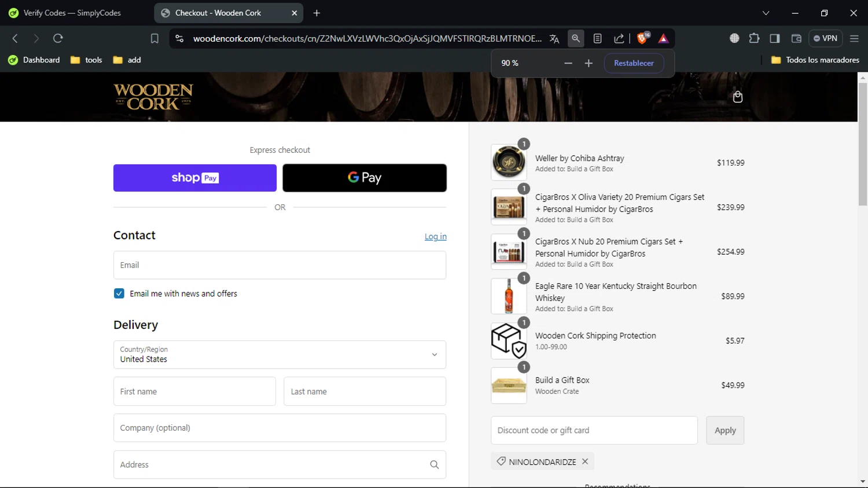Open a new browser tab
Screen dimensions: 868x488
click(x=317, y=13)
